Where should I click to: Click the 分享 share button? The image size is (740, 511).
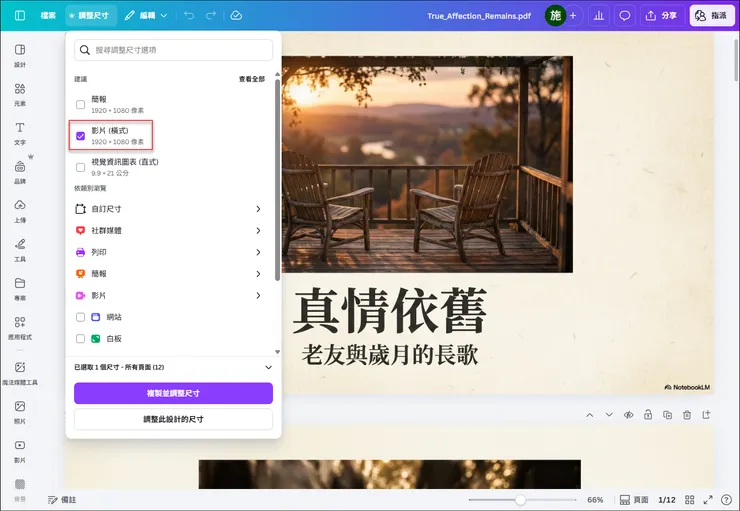point(662,16)
